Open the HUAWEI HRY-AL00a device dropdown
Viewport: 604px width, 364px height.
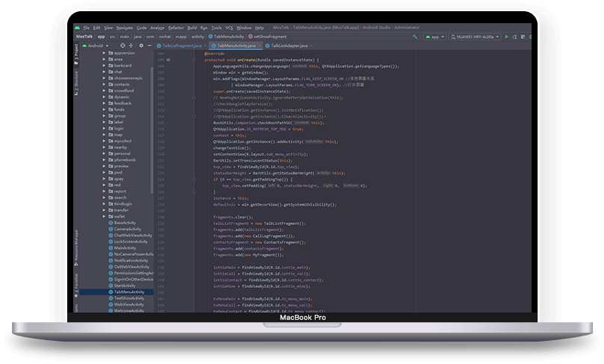click(474, 36)
